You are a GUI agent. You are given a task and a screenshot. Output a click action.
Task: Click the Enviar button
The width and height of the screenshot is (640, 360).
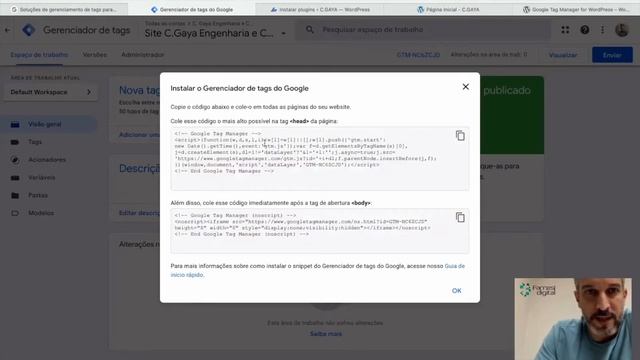point(612,55)
